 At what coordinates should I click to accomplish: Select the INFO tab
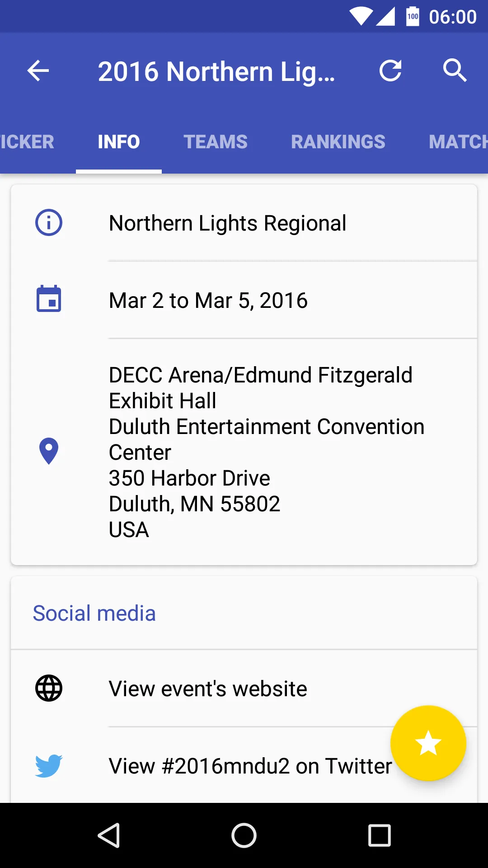(119, 142)
